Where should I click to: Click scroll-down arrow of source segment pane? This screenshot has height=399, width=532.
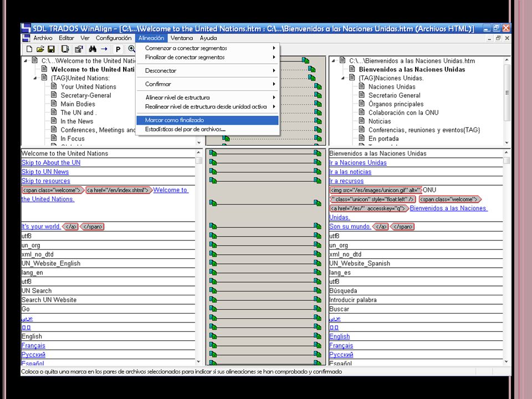click(x=199, y=362)
